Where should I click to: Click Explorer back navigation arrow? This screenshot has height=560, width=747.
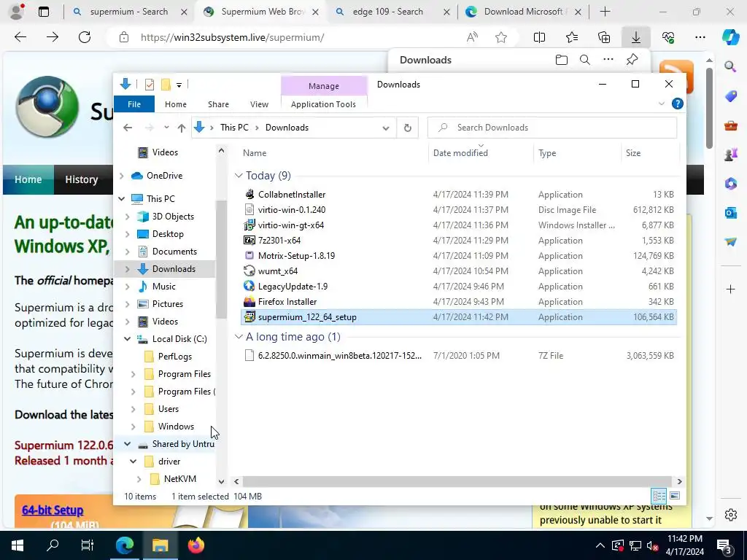pyautogui.click(x=128, y=127)
